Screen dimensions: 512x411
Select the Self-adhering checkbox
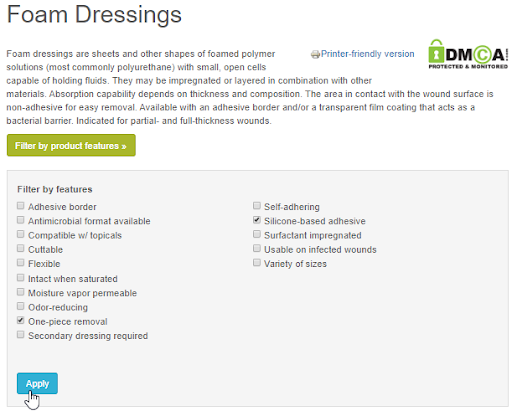[x=257, y=206]
